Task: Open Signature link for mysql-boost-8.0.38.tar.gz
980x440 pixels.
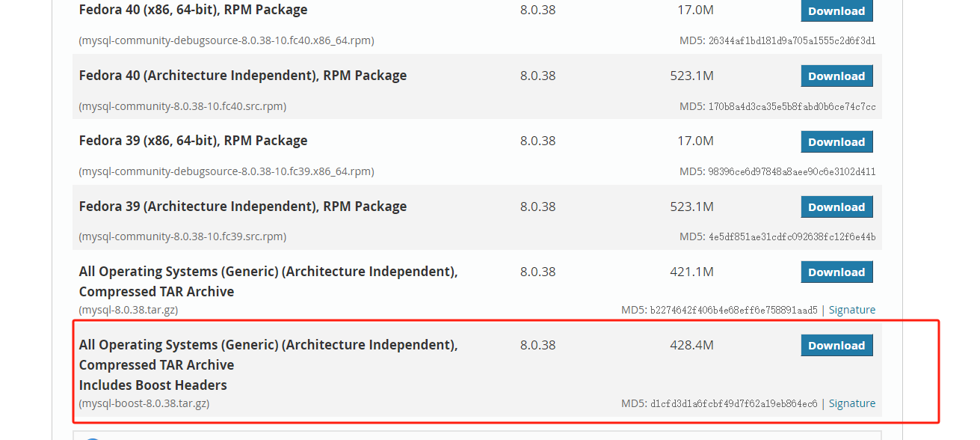Action: click(852, 403)
